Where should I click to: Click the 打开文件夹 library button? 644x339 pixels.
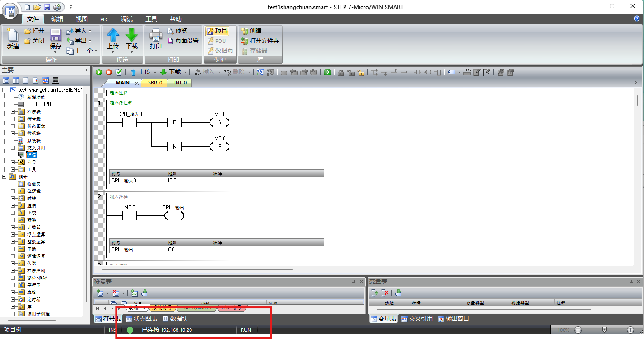(x=260, y=41)
